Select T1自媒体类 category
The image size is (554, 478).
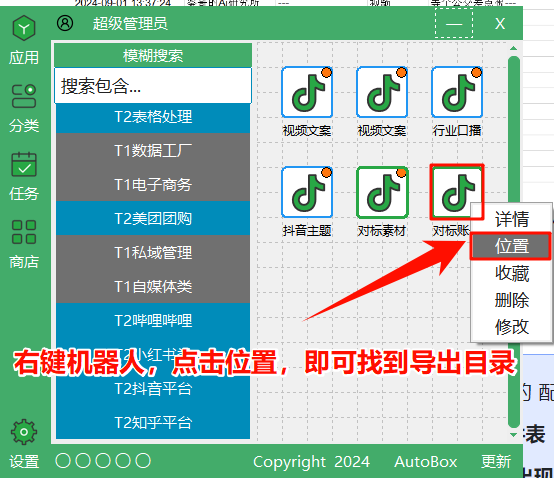(153, 287)
